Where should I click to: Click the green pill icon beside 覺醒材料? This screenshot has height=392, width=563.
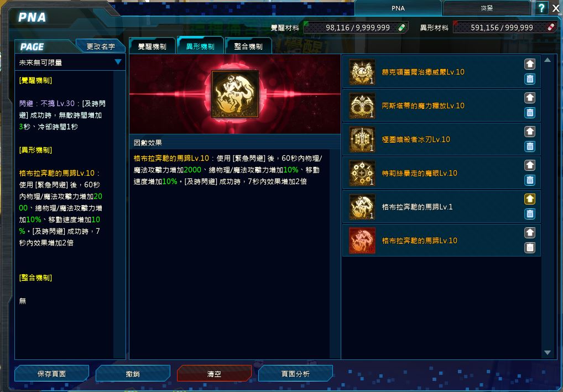coord(402,27)
